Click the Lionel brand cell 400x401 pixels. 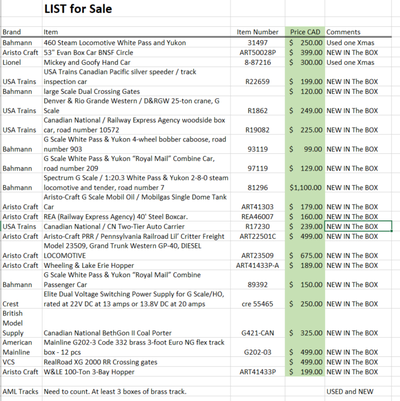tap(22, 62)
